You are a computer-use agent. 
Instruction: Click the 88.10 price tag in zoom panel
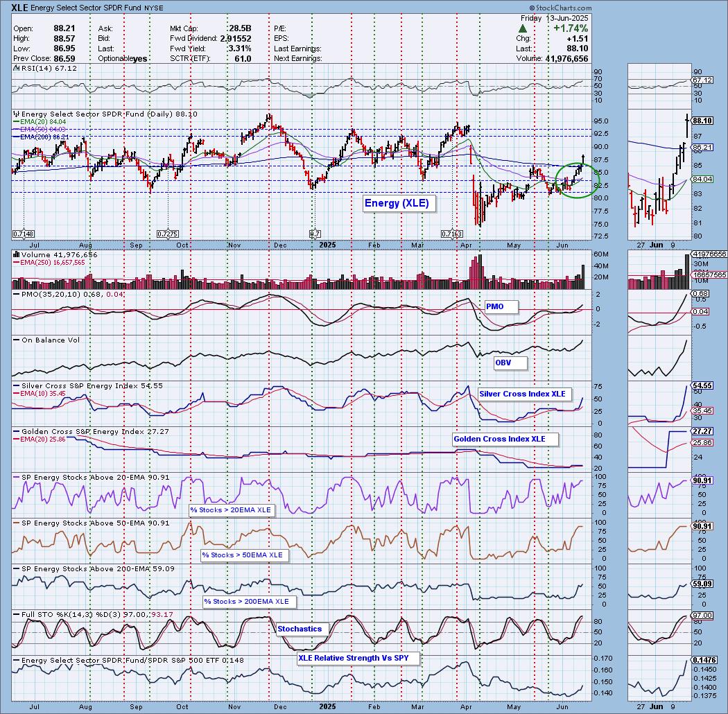coord(702,121)
